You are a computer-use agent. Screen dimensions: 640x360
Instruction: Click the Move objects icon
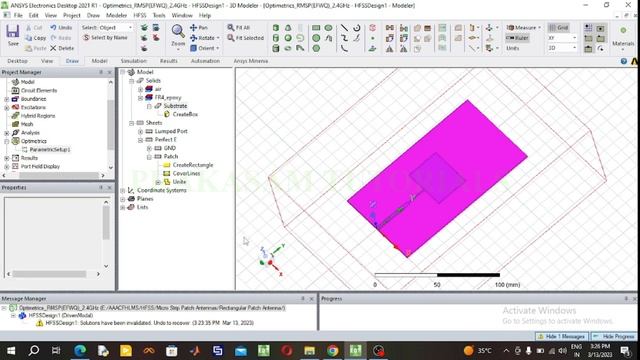390,27
